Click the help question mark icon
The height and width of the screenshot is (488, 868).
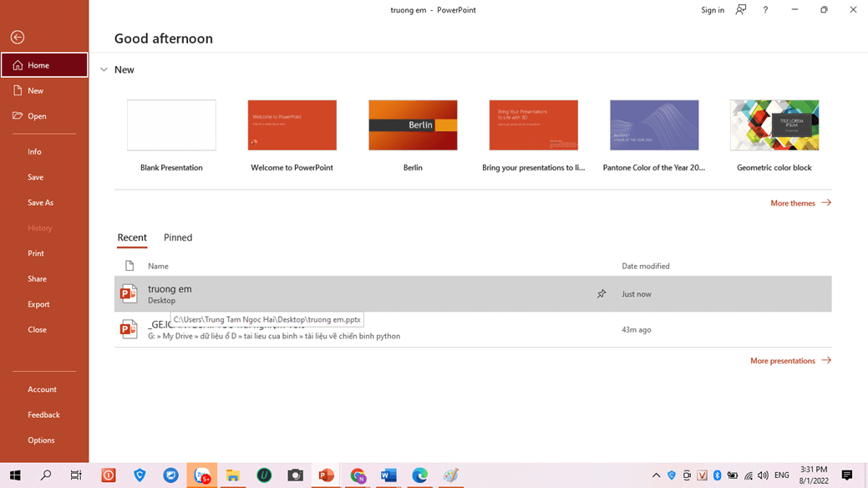pos(765,10)
